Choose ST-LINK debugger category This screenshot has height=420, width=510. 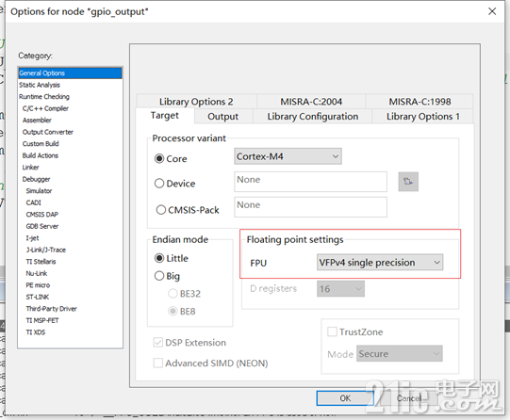pos(38,297)
